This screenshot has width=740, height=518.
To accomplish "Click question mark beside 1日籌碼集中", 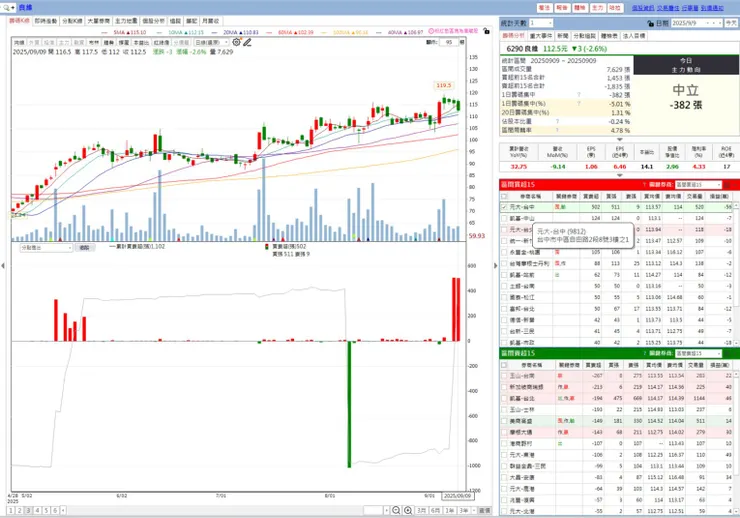I will click(579, 95).
